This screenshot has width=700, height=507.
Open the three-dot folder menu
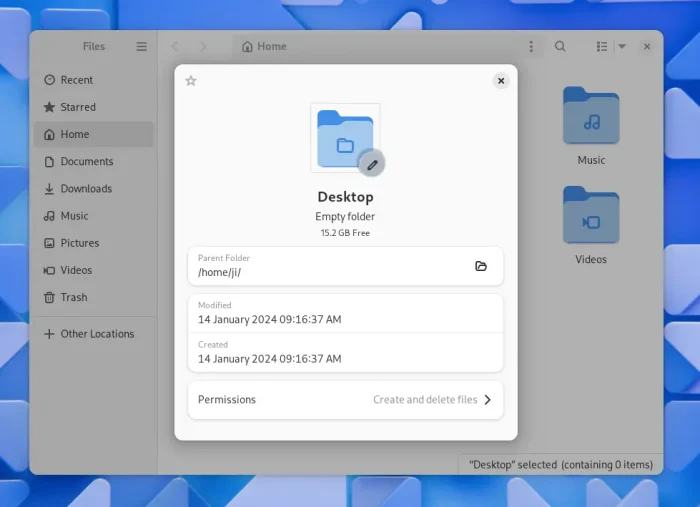click(x=531, y=47)
